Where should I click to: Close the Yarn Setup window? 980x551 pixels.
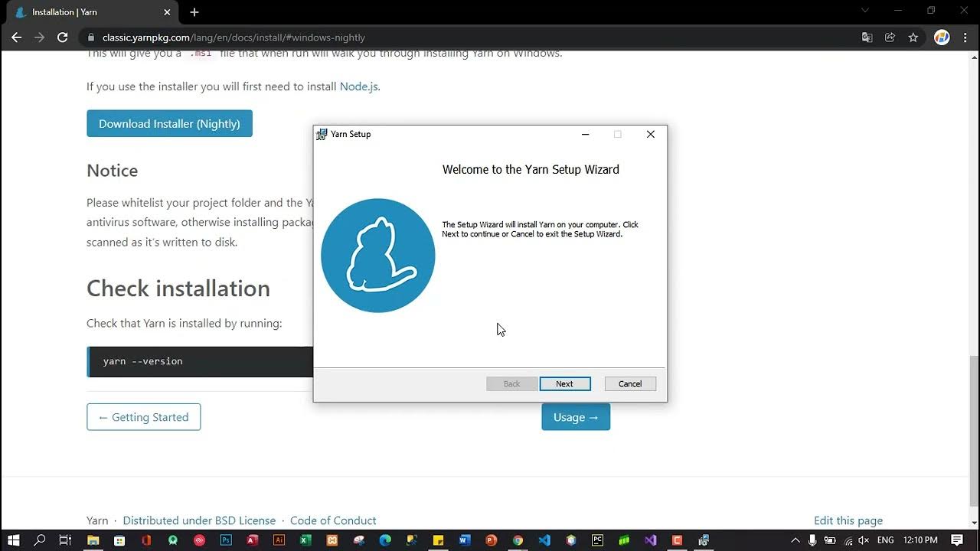(x=651, y=135)
